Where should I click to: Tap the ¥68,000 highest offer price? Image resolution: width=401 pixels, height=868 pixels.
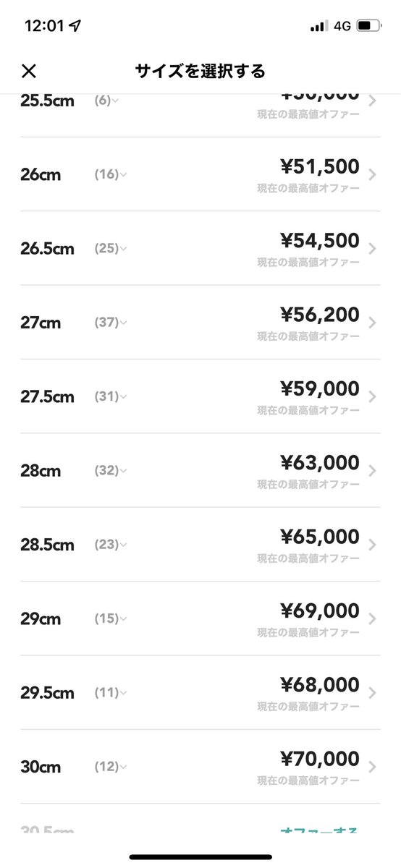point(319,684)
